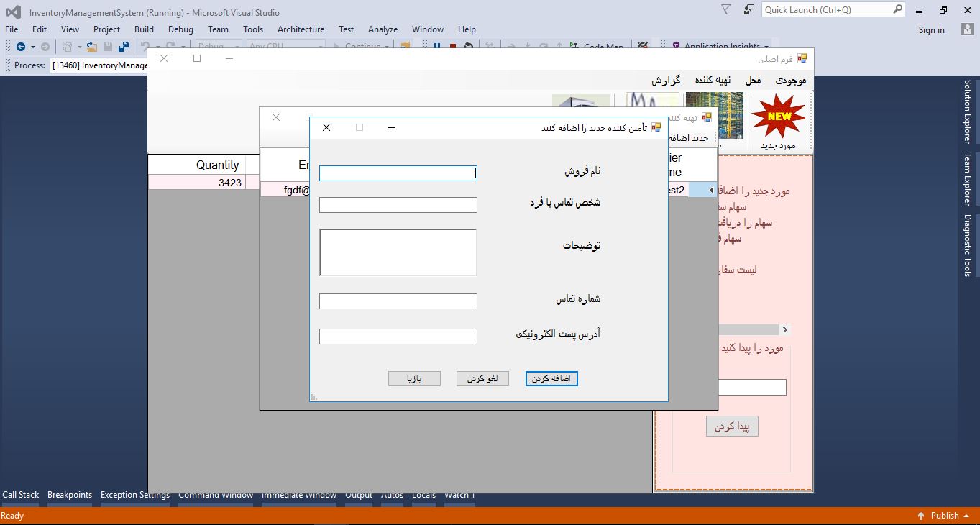Viewport: 980px width, 525px height.
Task: Open the Exception Settings tab
Action: 135,495
